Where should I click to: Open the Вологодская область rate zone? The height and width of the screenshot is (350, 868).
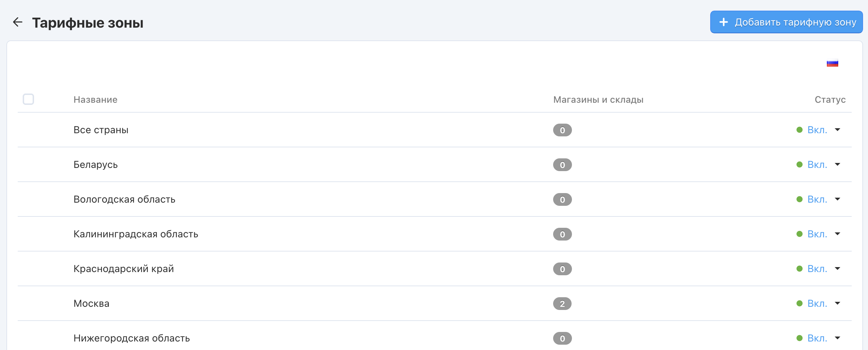tap(124, 199)
